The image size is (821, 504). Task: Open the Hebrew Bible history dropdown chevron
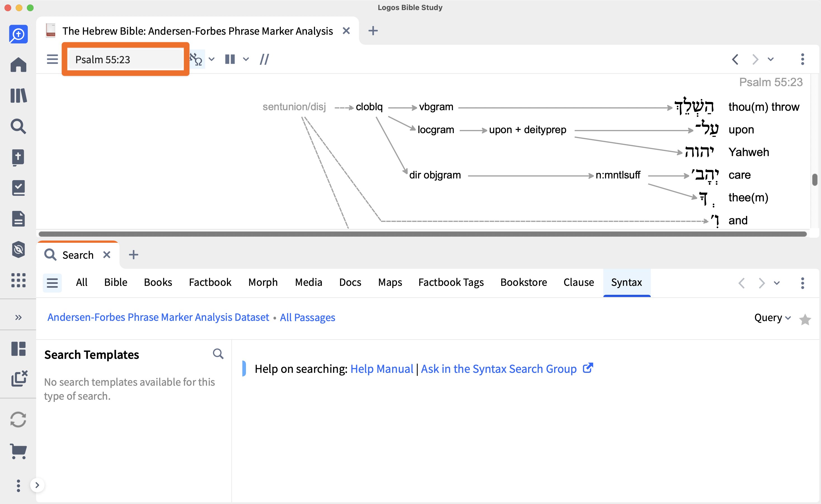(771, 59)
